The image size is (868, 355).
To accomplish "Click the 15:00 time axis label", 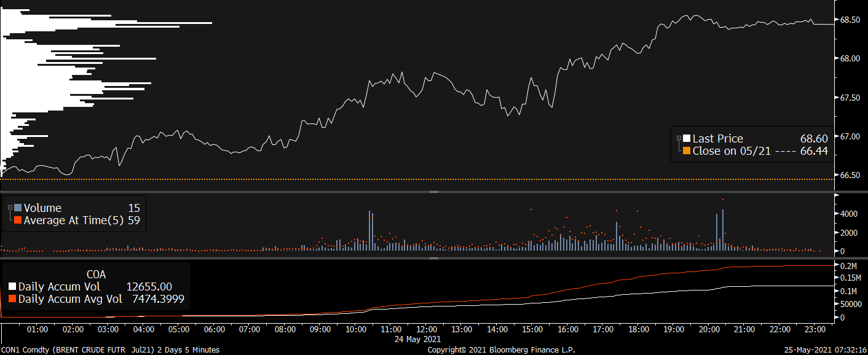I will (532, 329).
